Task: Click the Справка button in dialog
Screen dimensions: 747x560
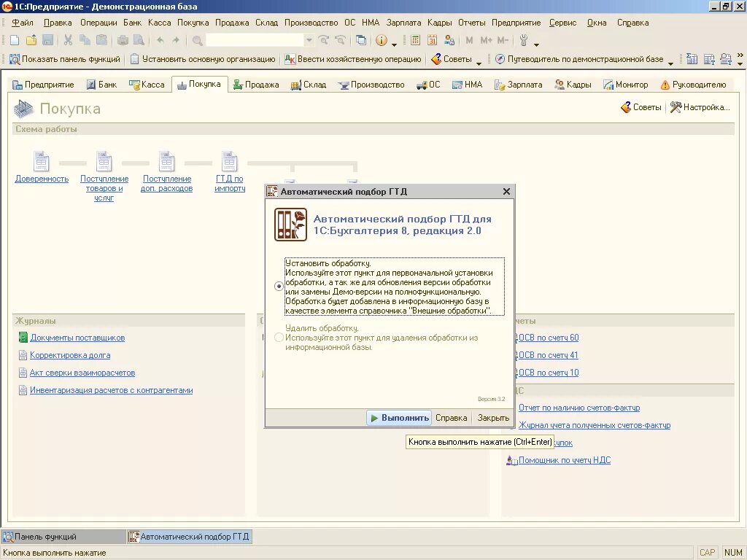Action: coord(451,418)
